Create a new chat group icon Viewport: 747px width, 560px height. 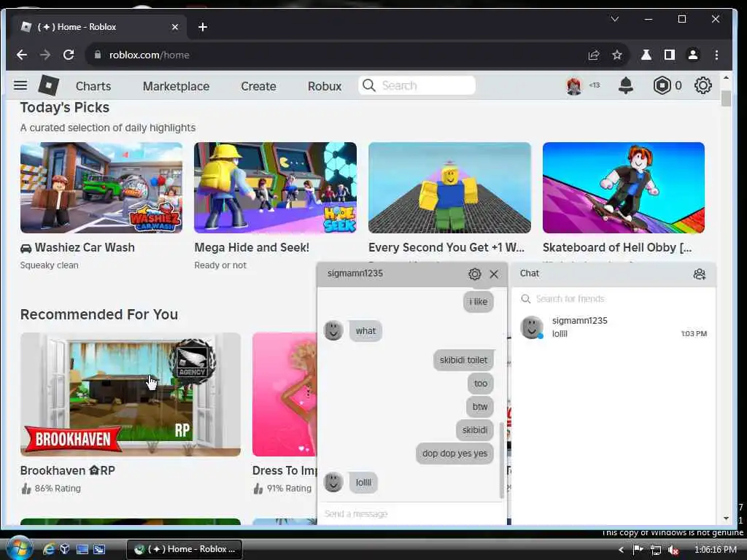(699, 274)
